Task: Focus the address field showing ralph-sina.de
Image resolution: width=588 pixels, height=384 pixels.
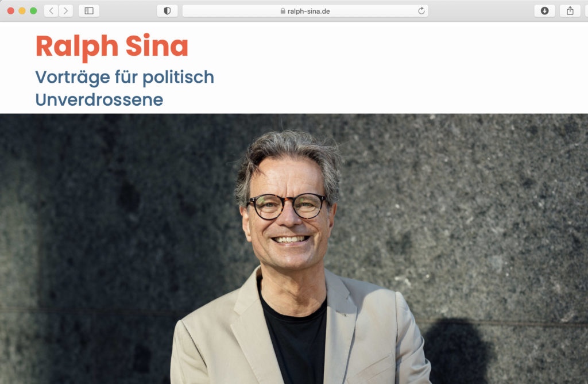Action: coord(305,11)
